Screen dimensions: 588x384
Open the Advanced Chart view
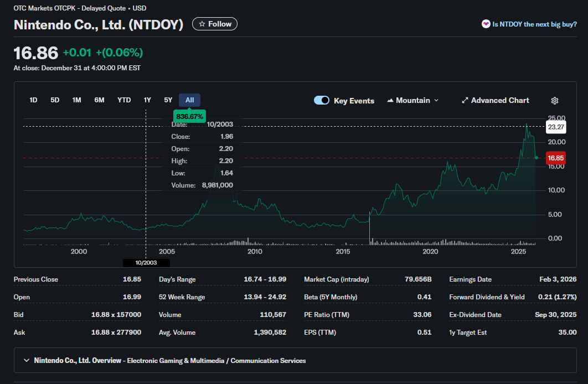[x=496, y=100]
